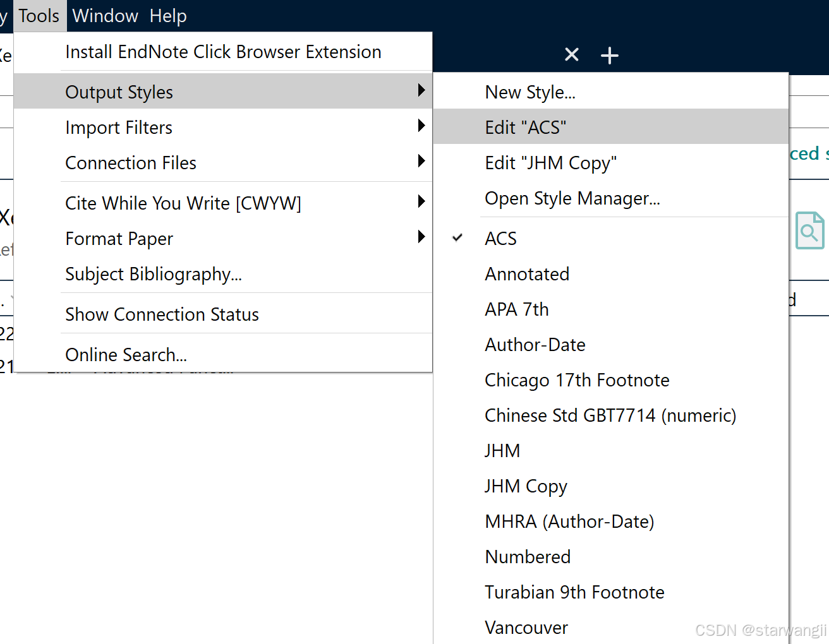
Task: Launch Online Search from Tools menu
Action: click(x=223, y=355)
